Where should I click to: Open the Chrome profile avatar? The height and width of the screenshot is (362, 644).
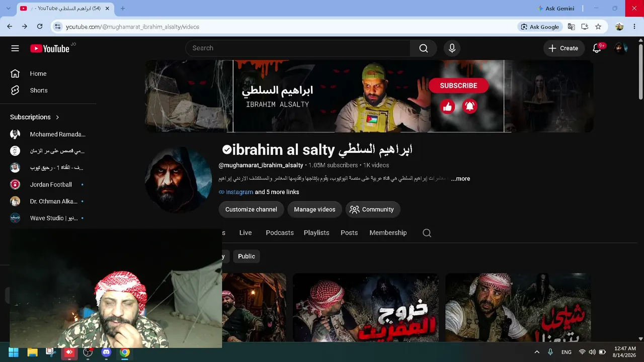[x=619, y=27]
